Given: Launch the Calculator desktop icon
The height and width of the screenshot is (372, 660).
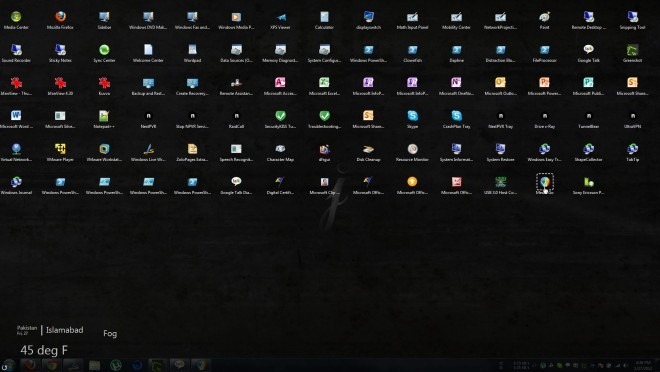Looking at the screenshot, I should [x=324, y=20].
